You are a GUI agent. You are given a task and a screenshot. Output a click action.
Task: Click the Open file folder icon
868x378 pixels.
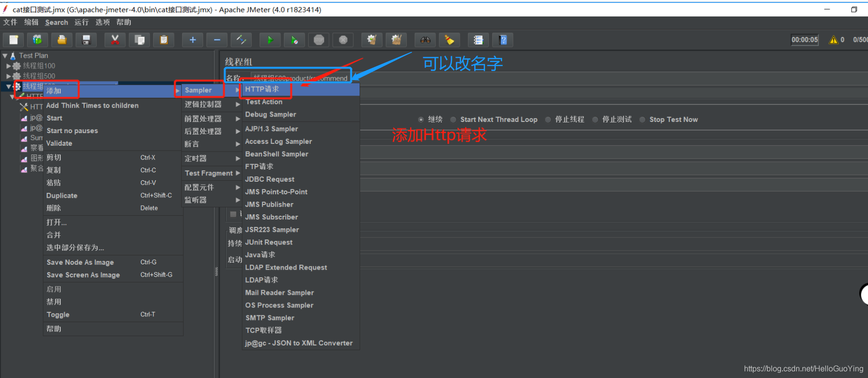pyautogui.click(x=62, y=40)
